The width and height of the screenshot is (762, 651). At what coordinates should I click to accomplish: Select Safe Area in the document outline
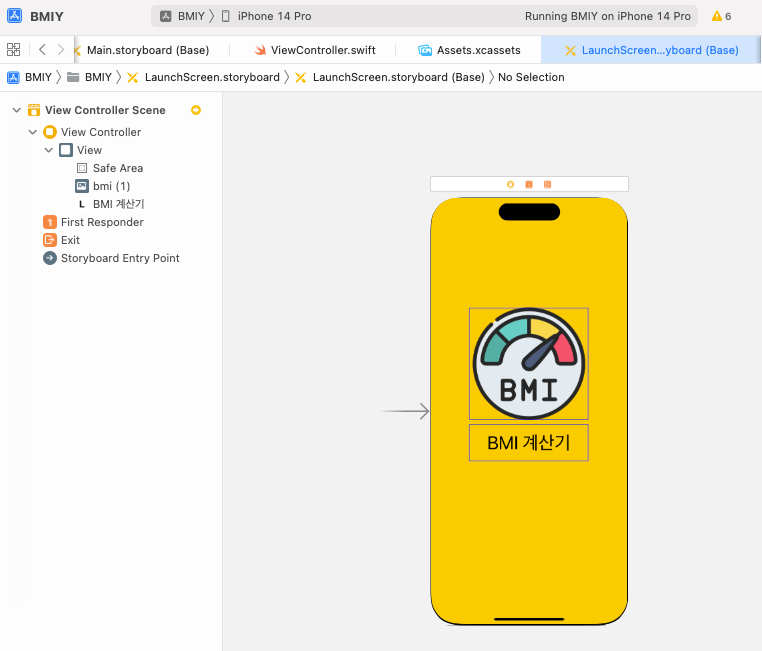pos(117,168)
